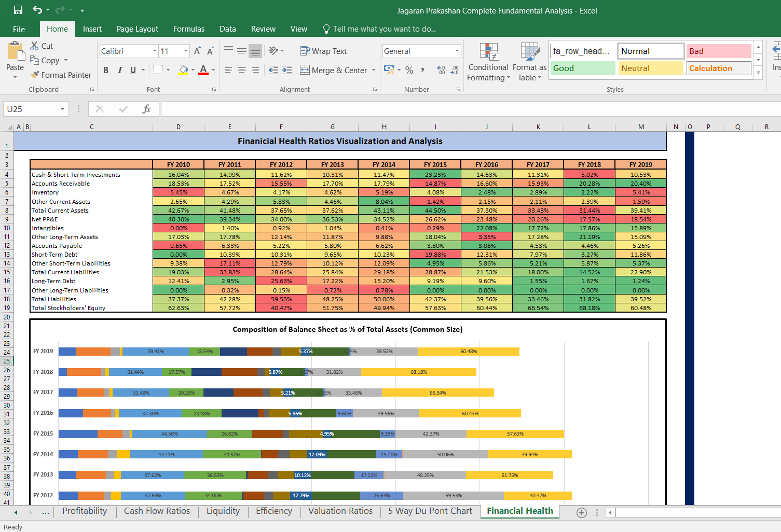Open Font dialog launcher
This screenshot has height=532, width=781.
point(214,90)
